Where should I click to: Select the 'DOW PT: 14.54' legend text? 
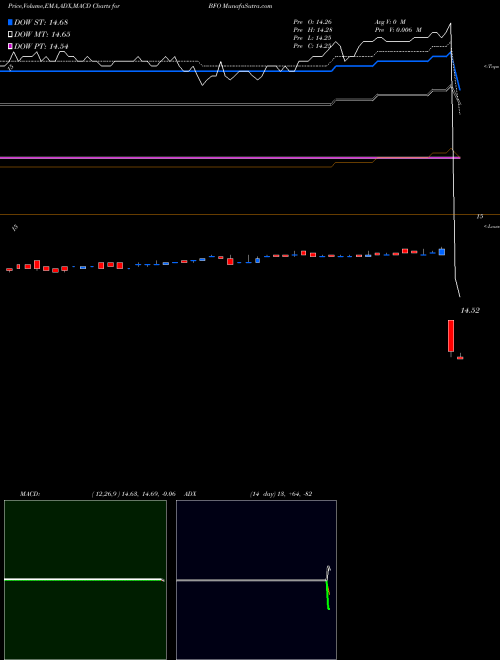tap(41, 46)
